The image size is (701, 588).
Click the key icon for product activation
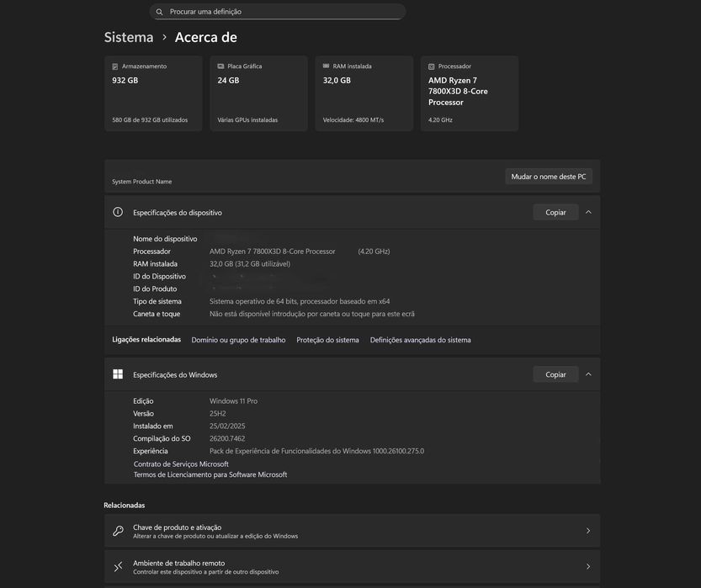pos(118,531)
